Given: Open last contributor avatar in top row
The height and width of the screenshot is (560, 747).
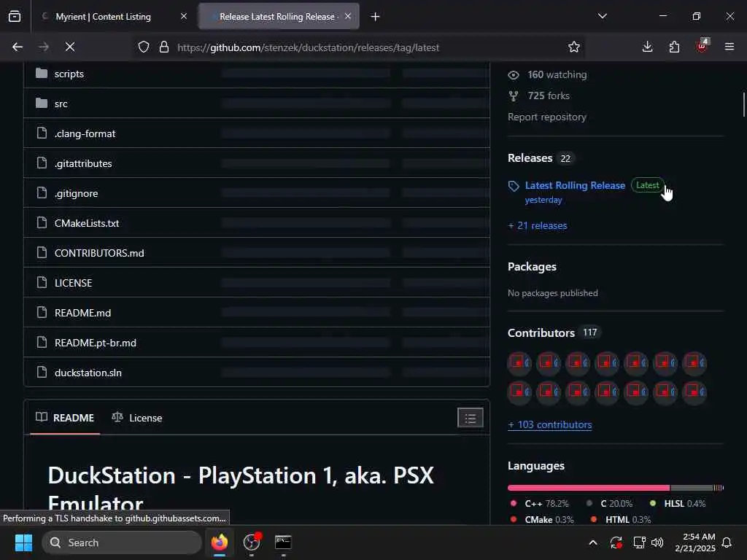Looking at the screenshot, I should (x=694, y=363).
